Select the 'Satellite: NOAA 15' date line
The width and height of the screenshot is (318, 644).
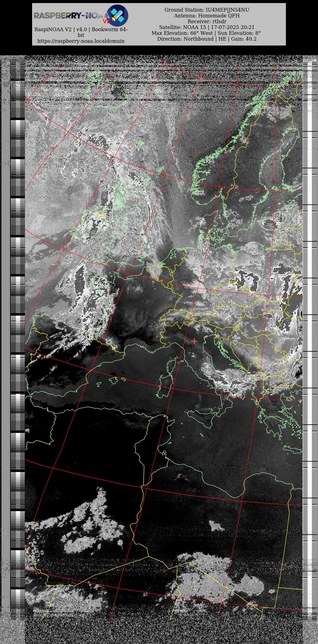click(x=207, y=27)
